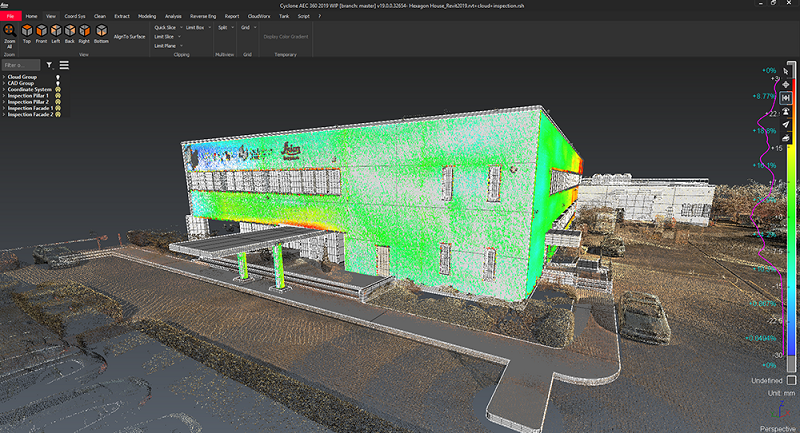Switch to the Top view cube
Image resolution: width=800 pixels, height=433 pixels.
(27, 30)
